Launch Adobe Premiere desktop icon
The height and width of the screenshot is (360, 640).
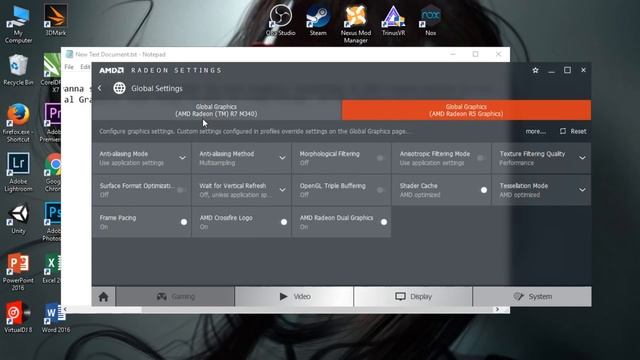tap(51, 123)
